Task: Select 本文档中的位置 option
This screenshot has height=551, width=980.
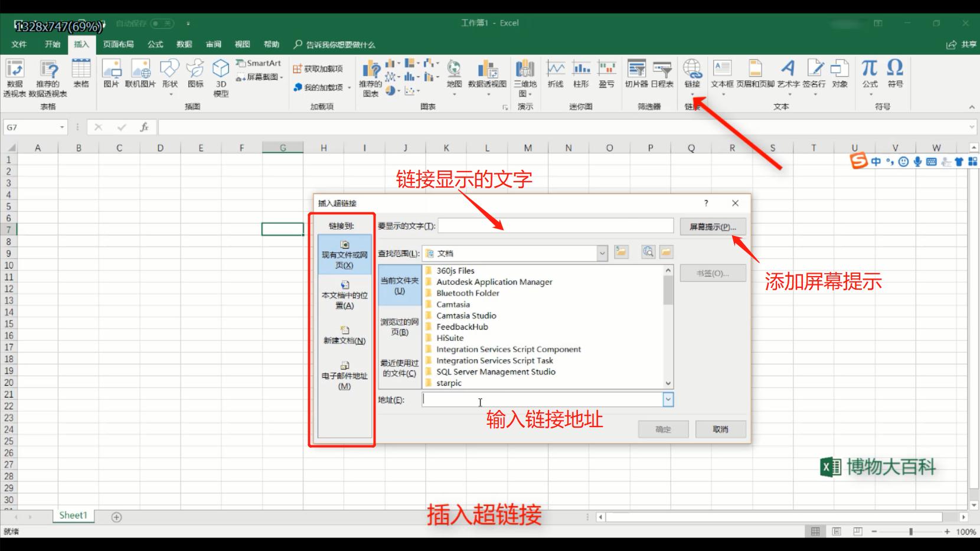Action: [344, 296]
